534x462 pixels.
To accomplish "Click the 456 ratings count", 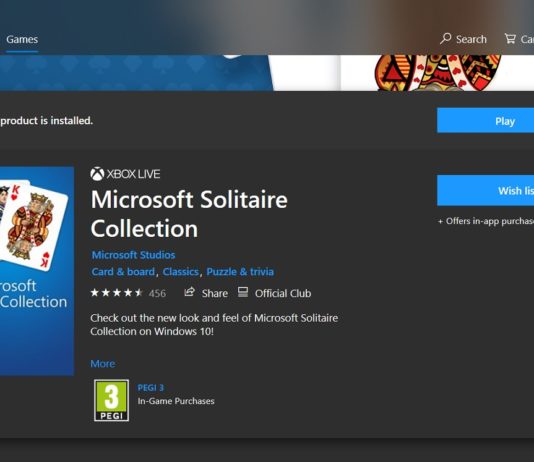I will pos(157,293).
